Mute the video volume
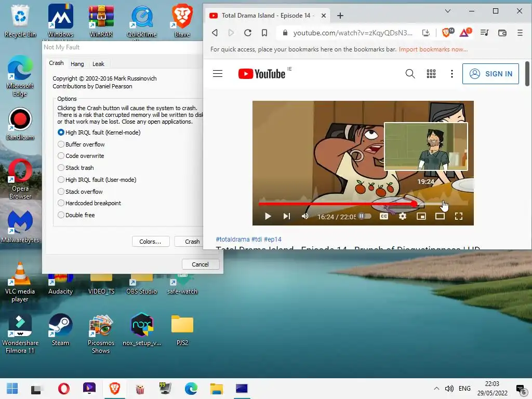Screen dimensions: 532x399 (x=305, y=216)
